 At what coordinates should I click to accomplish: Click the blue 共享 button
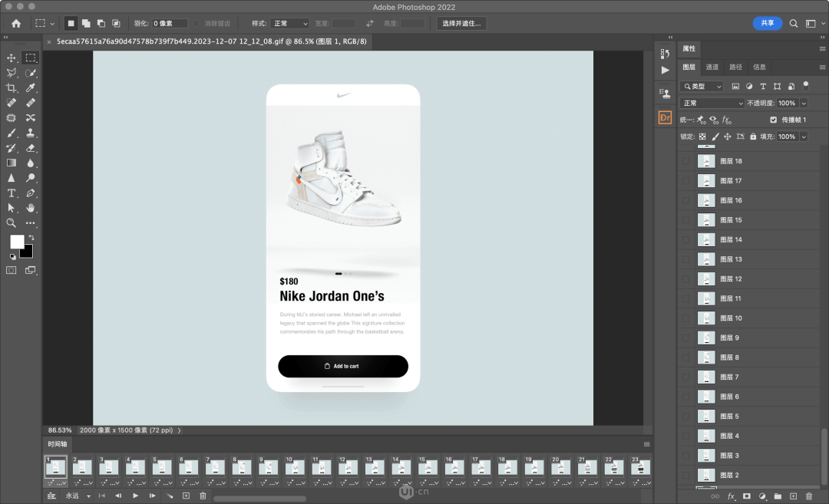click(x=767, y=23)
